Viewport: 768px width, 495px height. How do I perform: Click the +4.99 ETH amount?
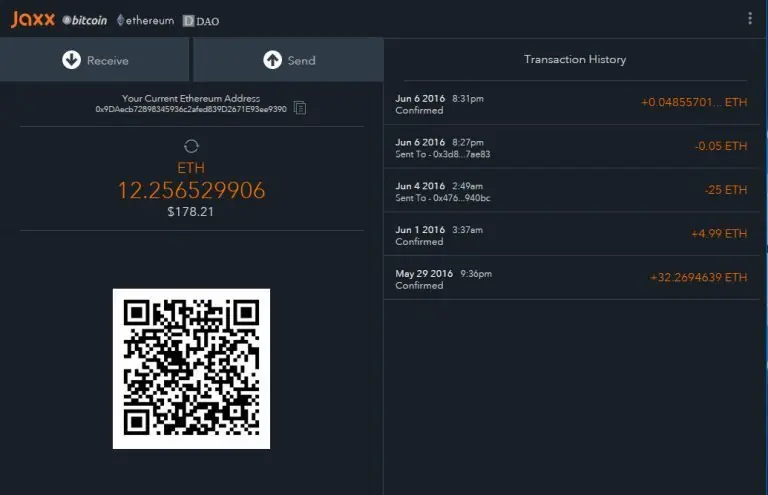(x=719, y=234)
